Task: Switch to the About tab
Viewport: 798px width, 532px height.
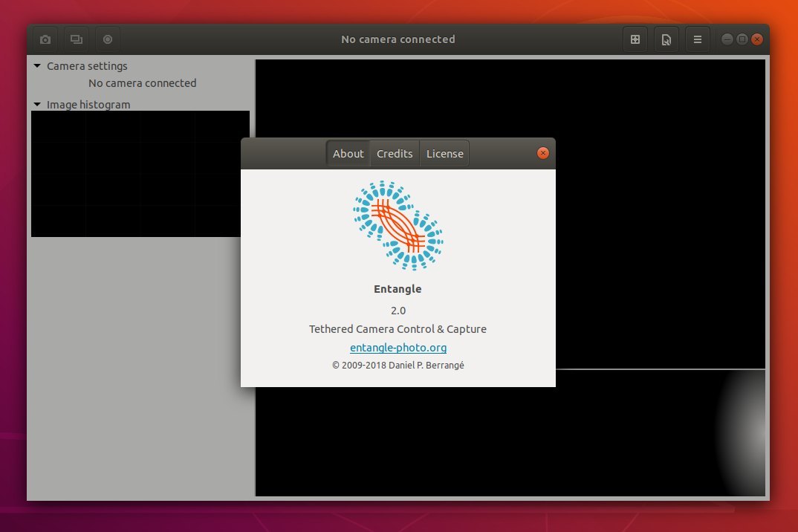Action: [348, 153]
